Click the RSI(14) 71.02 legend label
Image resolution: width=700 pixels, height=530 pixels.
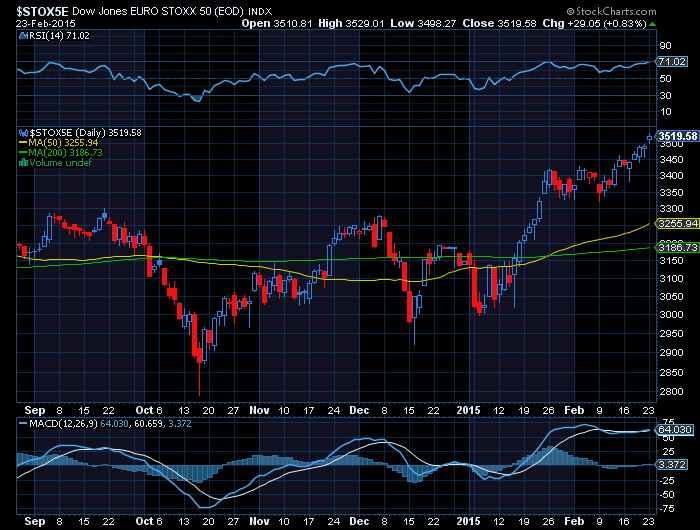[59, 36]
